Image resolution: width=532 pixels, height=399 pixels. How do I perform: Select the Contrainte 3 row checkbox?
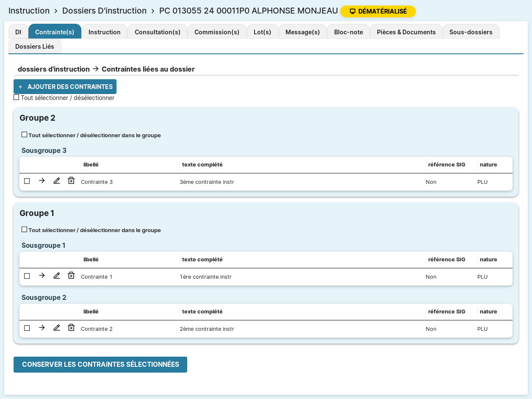point(27,181)
